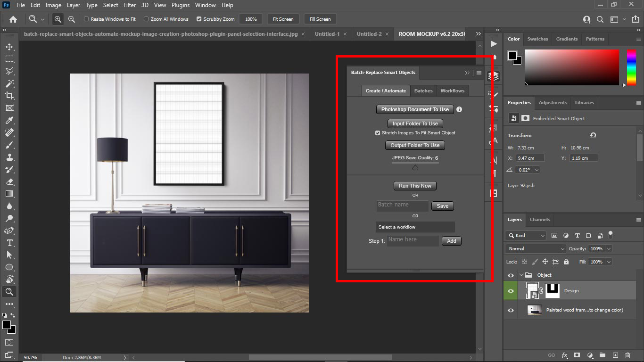Open the Select a workflow dropdown
Image resolution: width=644 pixels, height=362 pixels.
coord(415,227)
